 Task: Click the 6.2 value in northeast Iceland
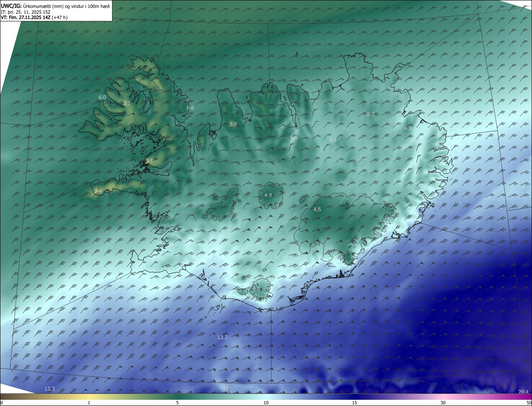coord(371,114)
